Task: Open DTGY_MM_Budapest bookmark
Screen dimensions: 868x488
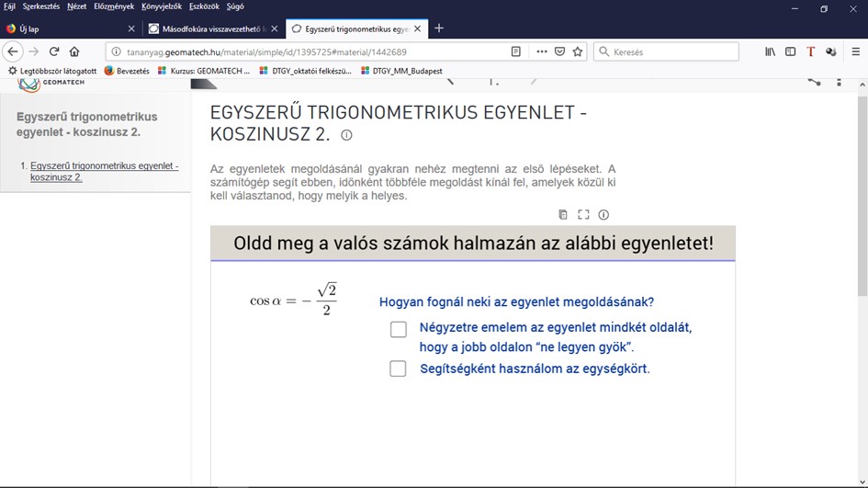Action: (401, 71)
